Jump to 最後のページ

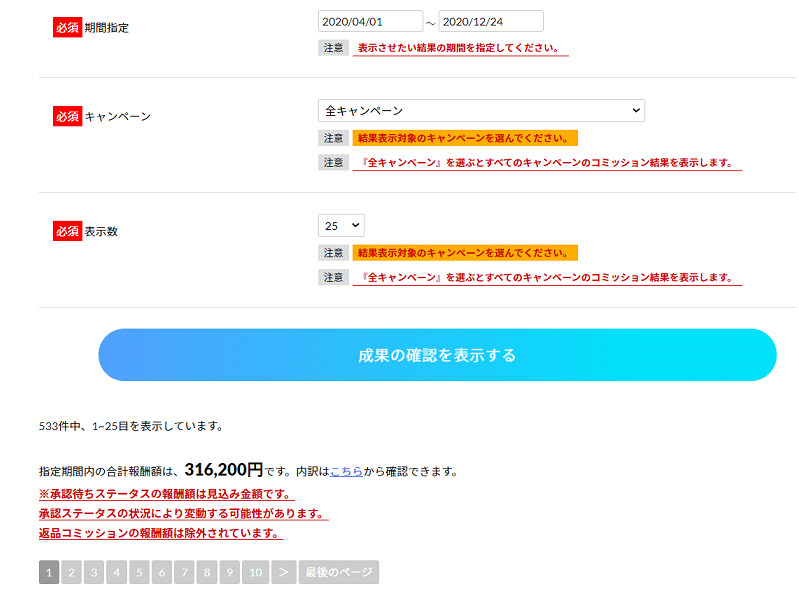click(x=339, y=572)
